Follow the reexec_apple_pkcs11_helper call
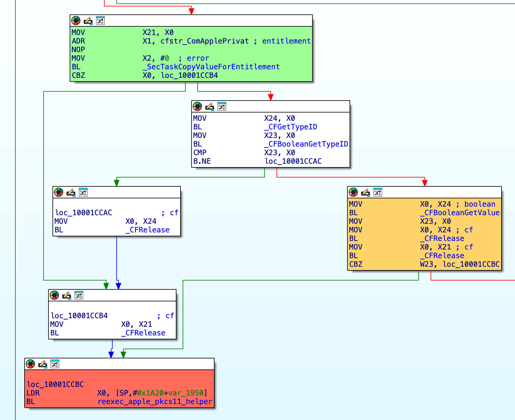 click(155, 401)
